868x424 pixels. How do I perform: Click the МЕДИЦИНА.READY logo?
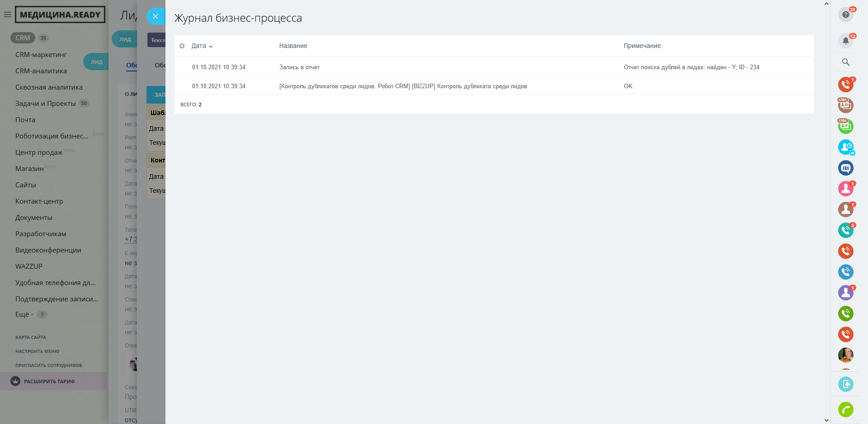(60, 14)
